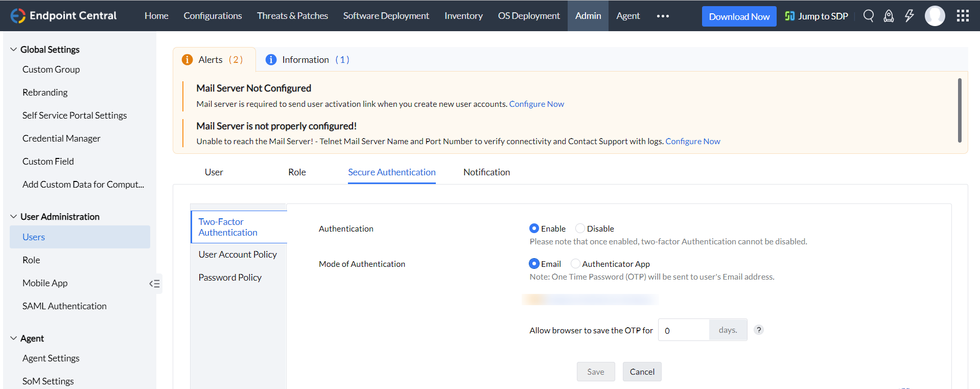Click the alerts panel scrollbar
This screenshot has height=389, width=980.
click(x=959, y=110)
